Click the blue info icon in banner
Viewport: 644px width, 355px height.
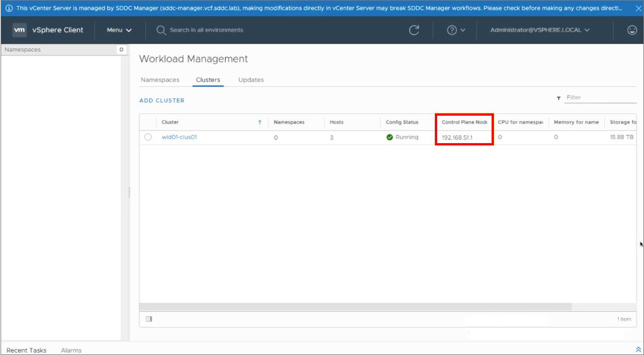point(9,8)
